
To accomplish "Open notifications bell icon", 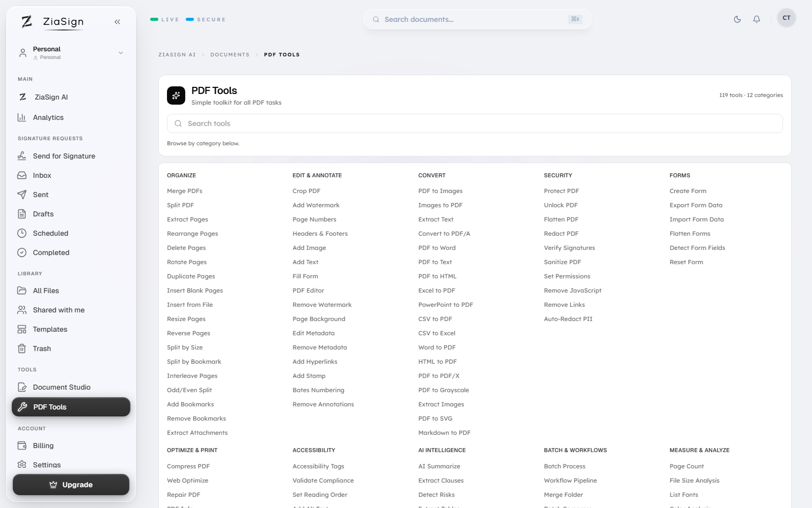I will pos(757,19).
